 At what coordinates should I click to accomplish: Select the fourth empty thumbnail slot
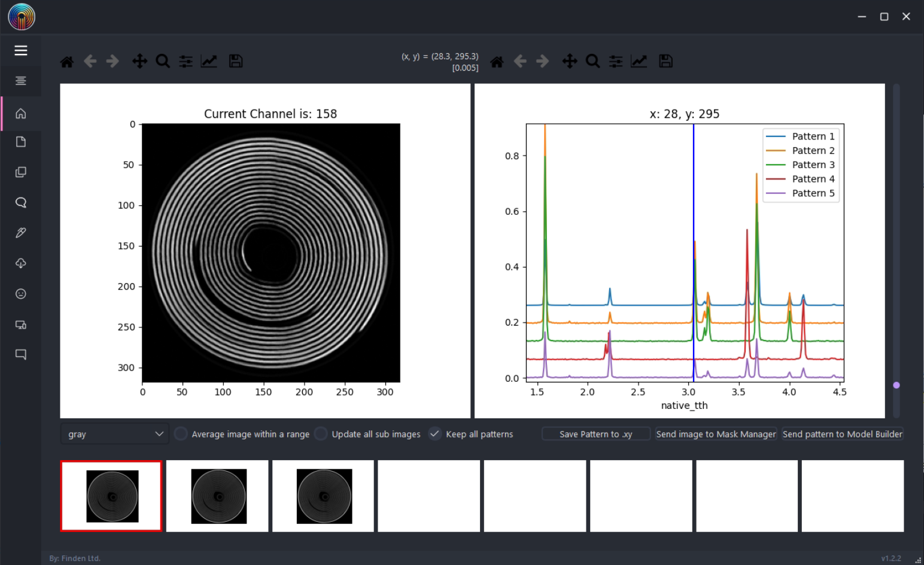click(x=429, y=496)
